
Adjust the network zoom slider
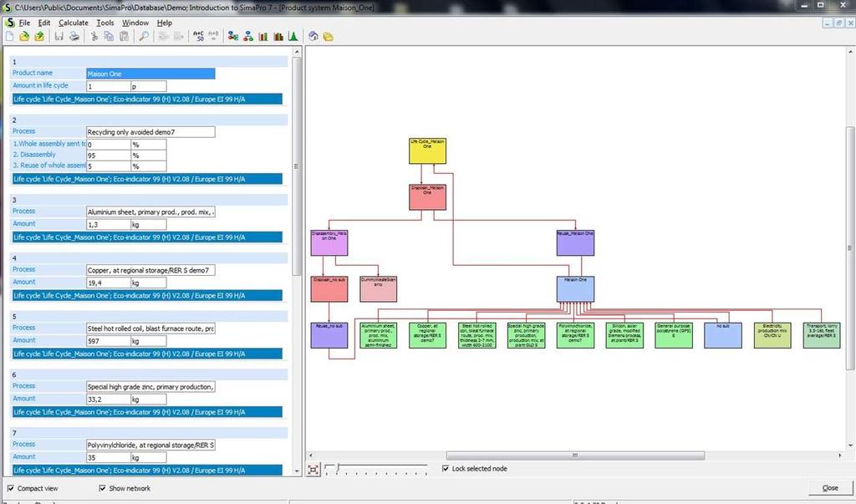click(338, 468)
